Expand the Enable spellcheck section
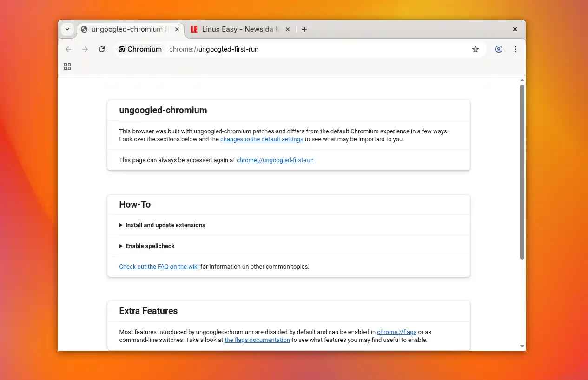588x380 pixels. tap(150, 246)
